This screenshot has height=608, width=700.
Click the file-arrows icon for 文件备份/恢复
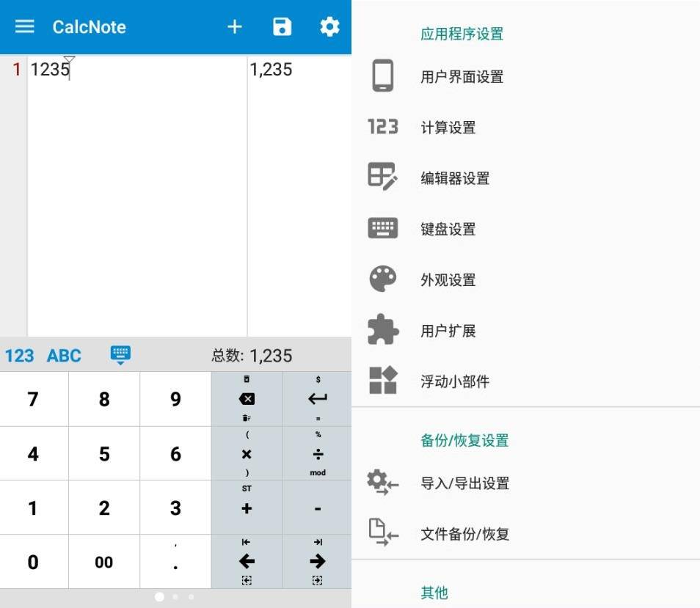[x=383, y=532]
